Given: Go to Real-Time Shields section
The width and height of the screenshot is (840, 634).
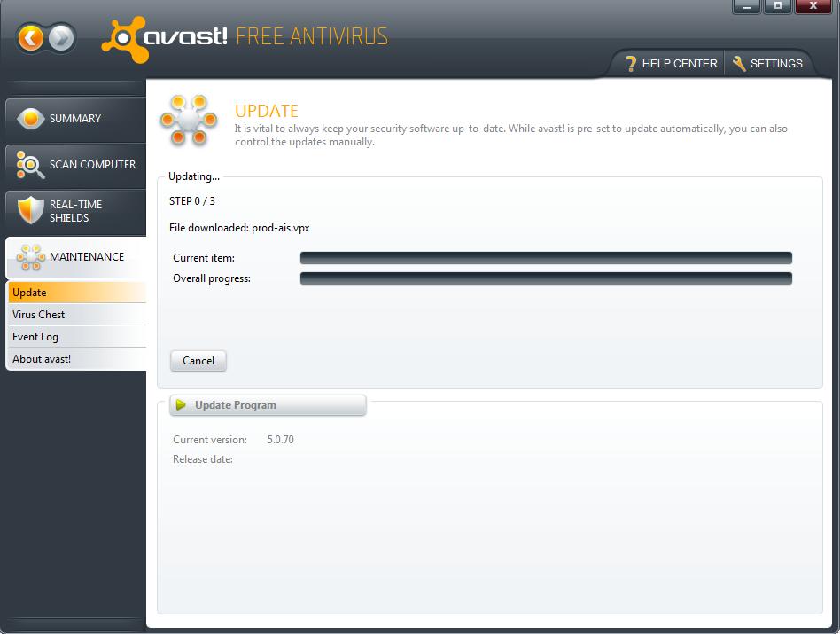Looking at the screenshot, I should click(x=75, y=211).
